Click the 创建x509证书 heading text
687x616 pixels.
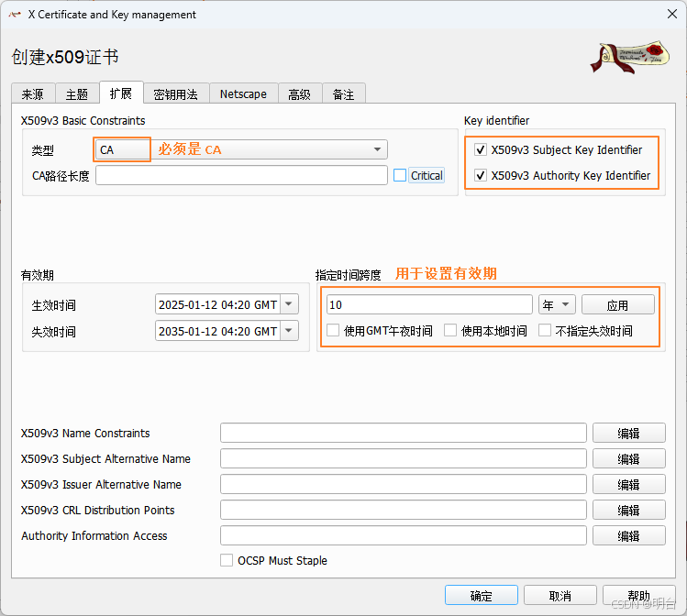tap(65, 57)
